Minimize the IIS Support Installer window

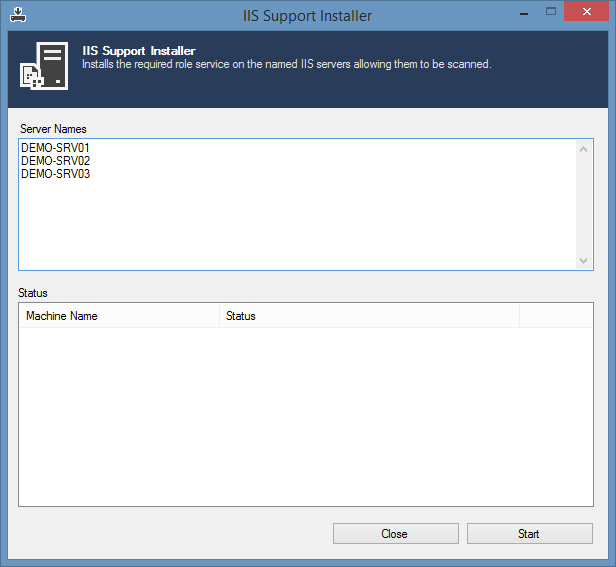point(524,13)
